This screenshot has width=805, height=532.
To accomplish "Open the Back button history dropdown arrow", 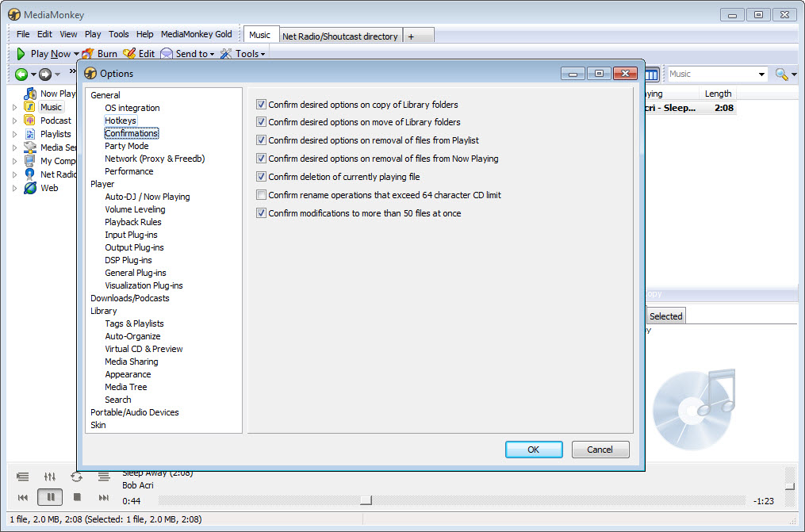I will (33, 75).
